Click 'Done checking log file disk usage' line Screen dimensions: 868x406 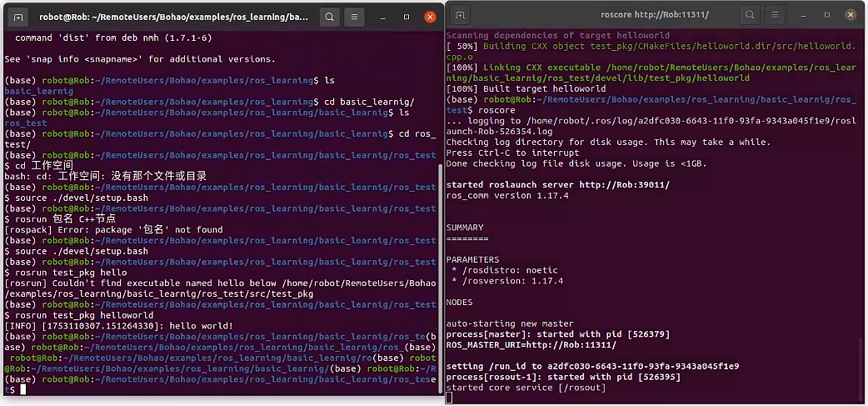tap(576, 163)
